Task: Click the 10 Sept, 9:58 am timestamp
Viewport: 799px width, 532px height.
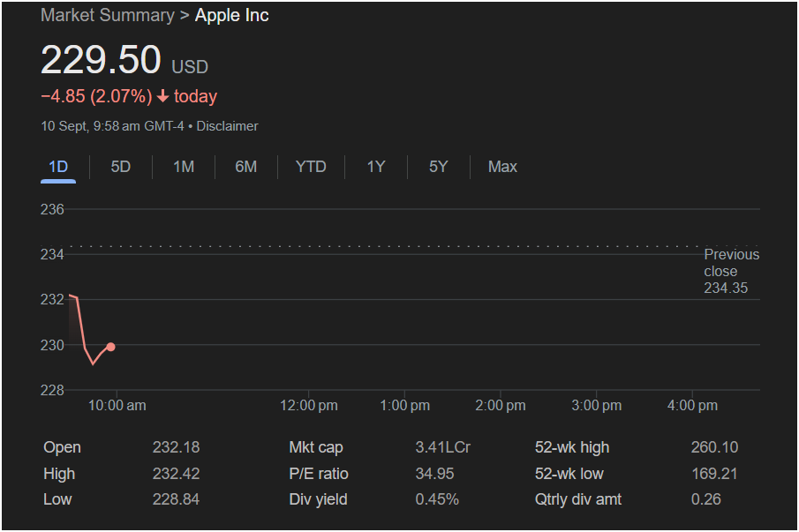Action: tap(91, 126)
